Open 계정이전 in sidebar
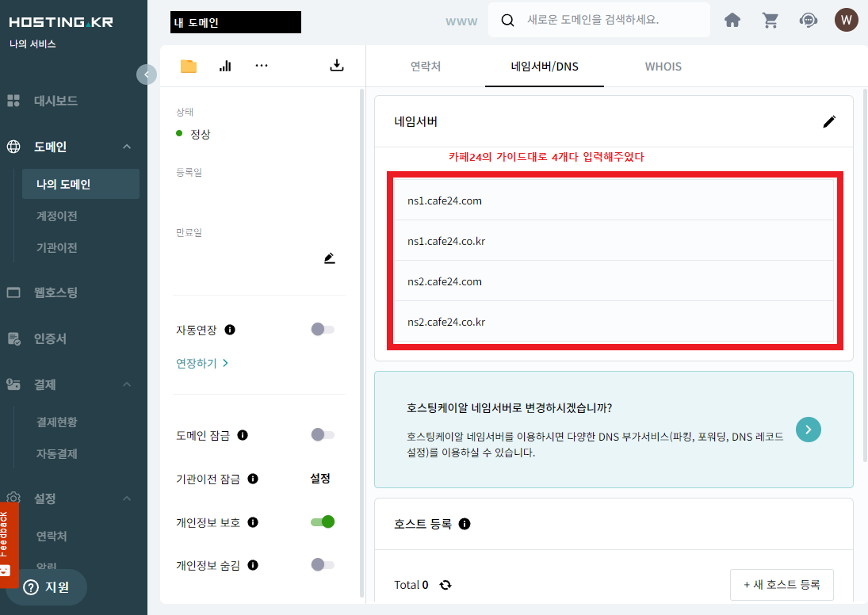 click(56, 216)
